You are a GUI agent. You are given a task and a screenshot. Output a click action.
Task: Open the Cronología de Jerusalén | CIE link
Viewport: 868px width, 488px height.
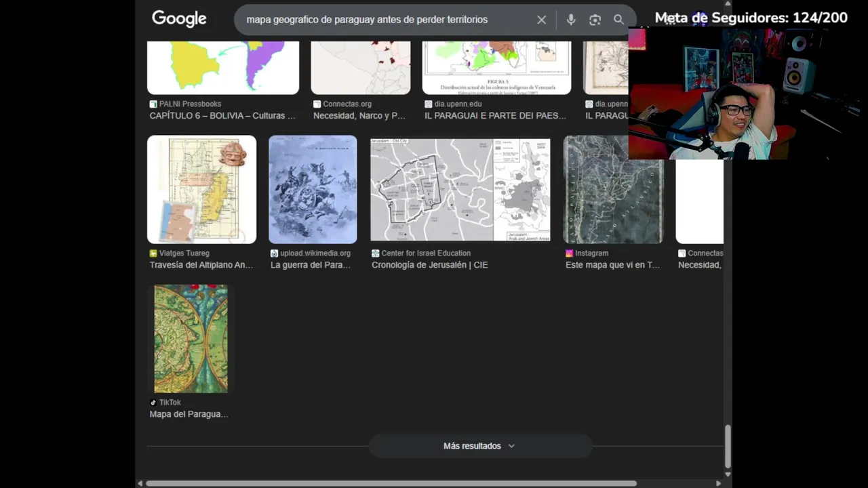pyautogui.click(x=430, y=265)
